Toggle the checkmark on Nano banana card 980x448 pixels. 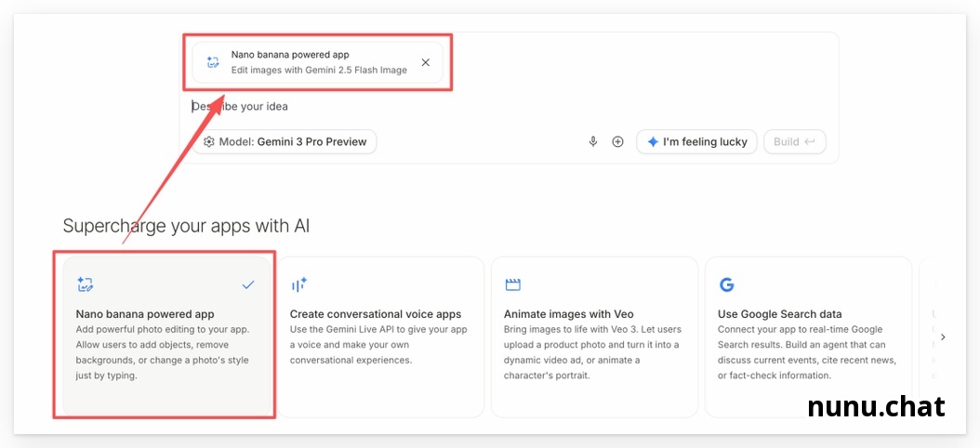click(x=248, y=285)
